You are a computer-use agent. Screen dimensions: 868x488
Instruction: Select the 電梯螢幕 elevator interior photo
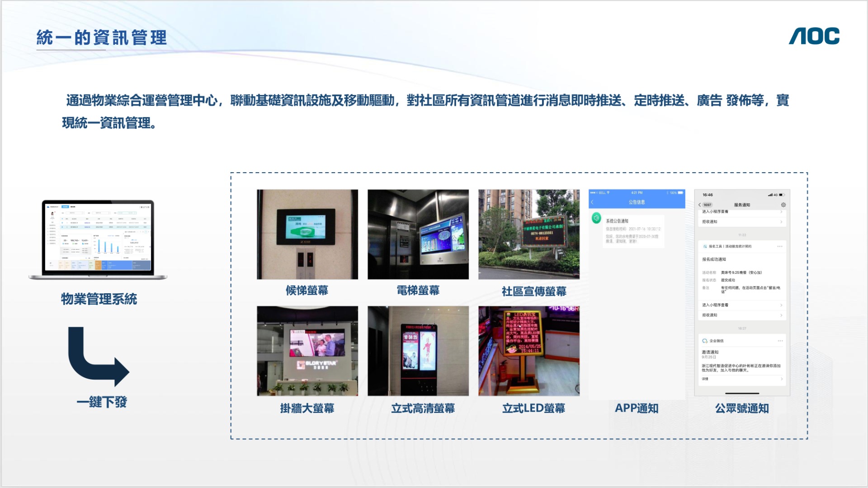pos(418,234)
